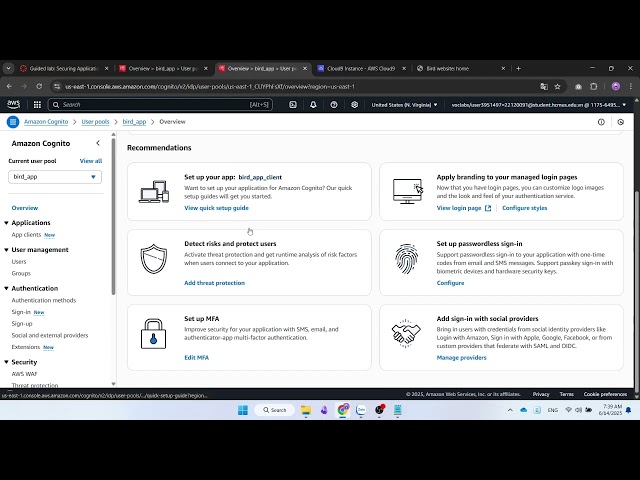The width and height of the screenshot is (640, 480).
Task: Open the voclabs account menu dropdown
Action: (539, 105)
